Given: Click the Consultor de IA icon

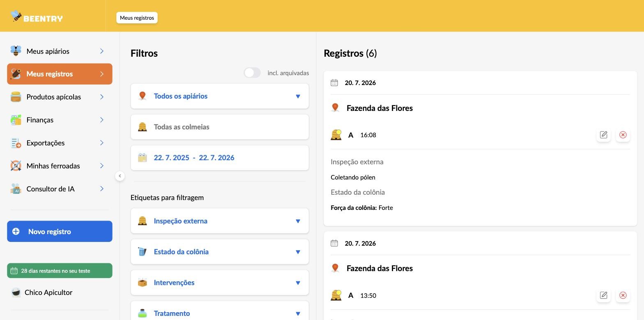Looking at the screenshot, I should 16,189.
